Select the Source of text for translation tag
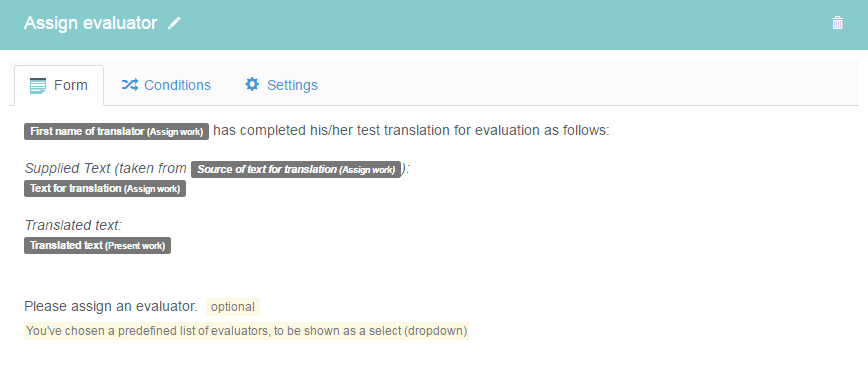868x369 pixels. [x=296, y=169]
